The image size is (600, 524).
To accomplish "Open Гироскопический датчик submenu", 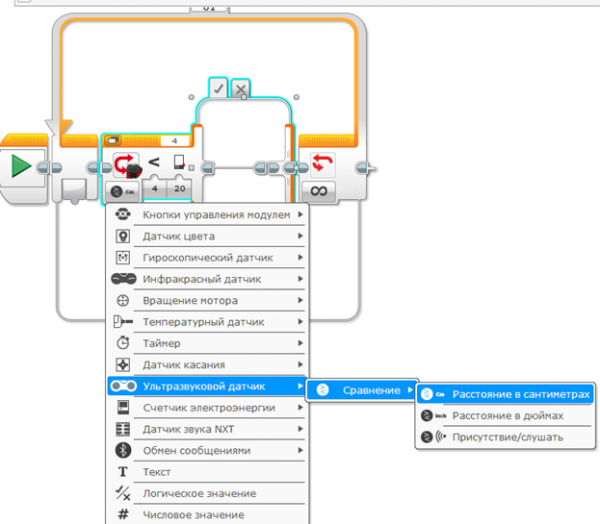I will [x=207, y=258].
